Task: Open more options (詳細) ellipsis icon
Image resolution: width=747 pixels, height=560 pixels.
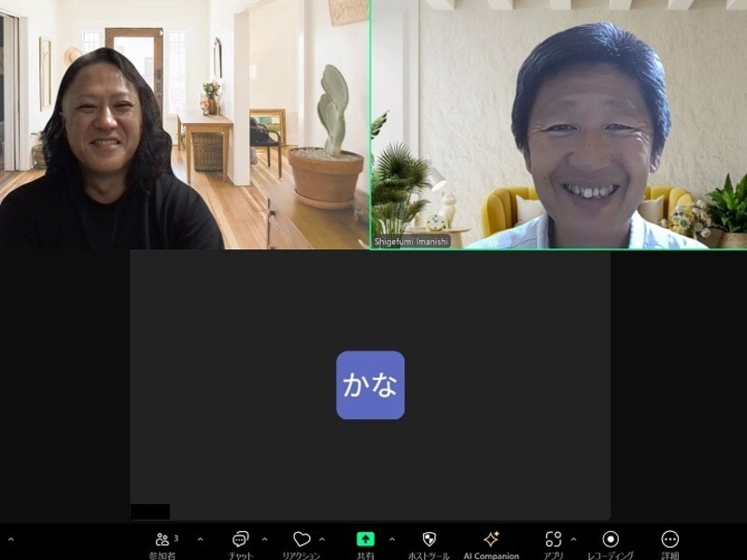Action: pos(669,540)
